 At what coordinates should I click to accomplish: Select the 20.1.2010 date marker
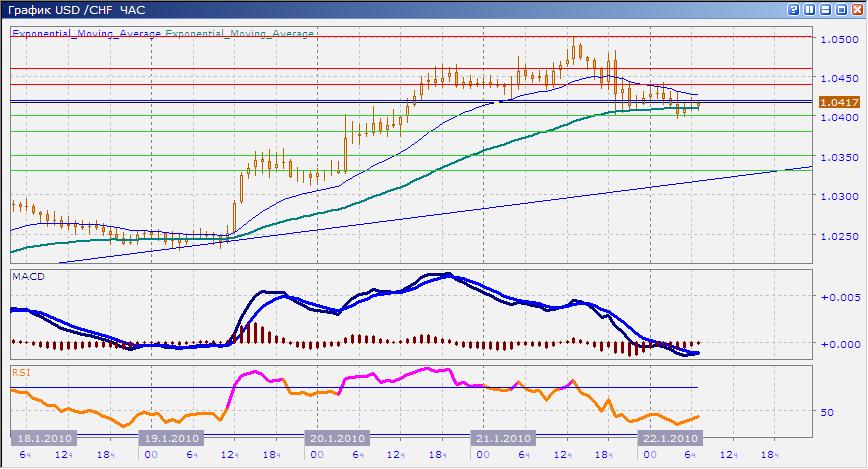click(336, 438)
